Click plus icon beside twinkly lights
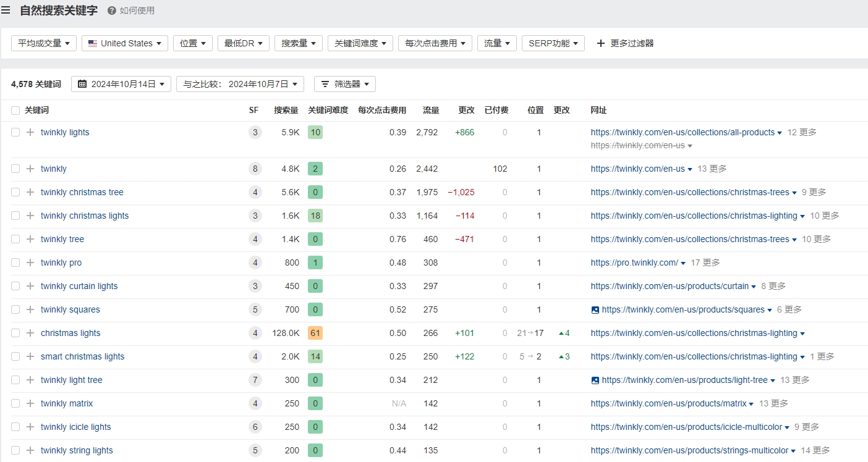The image size is (868, 462). 30,132
